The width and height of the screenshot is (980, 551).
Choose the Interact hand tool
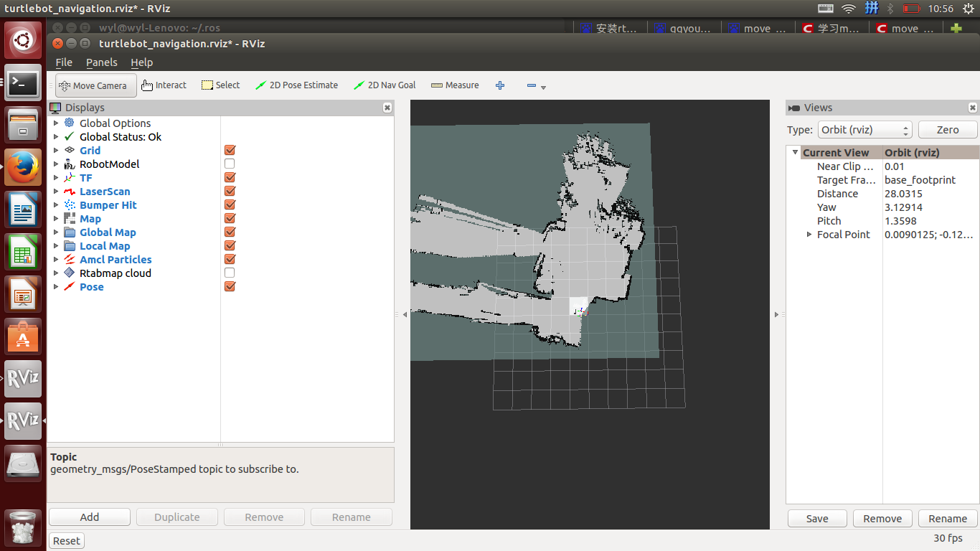click(x=164, y=85)
